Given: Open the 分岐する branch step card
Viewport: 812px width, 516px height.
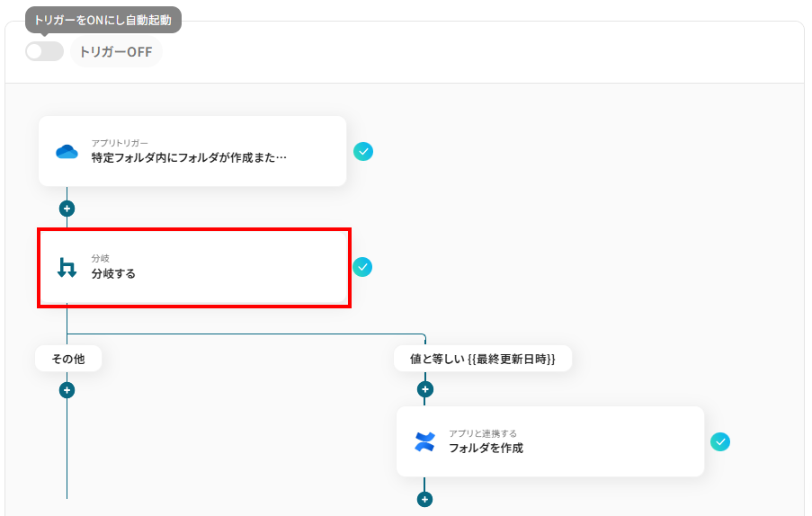Looking at the screenshot, I should tap(194, 268).
